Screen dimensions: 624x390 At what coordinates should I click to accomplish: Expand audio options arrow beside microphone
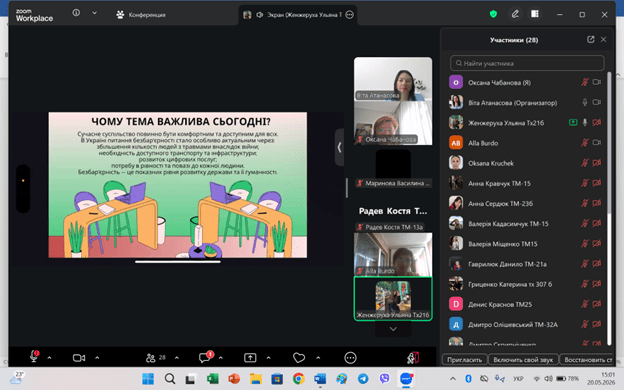[49, 358]
